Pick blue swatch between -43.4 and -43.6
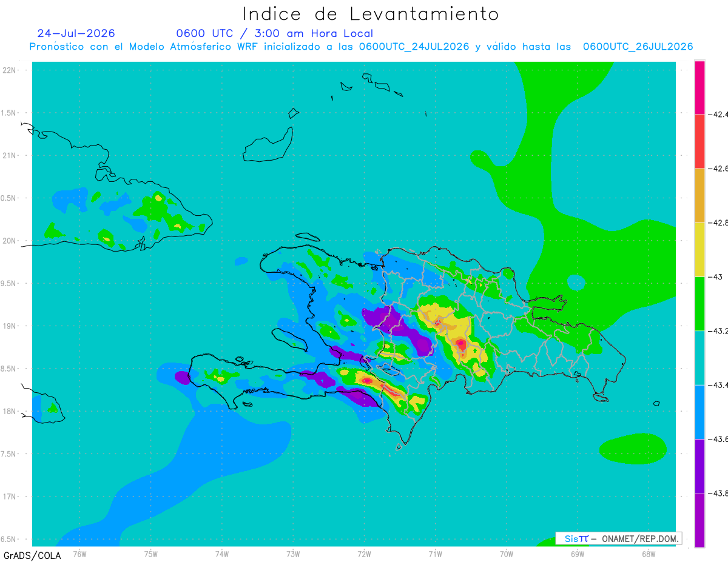Image resolution: width=728 pixels, height=562 pixels. [699, 412]
